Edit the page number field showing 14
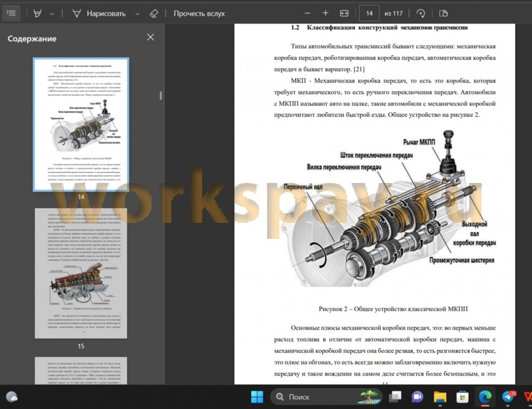The image size is (532, 409). [369, 13]
